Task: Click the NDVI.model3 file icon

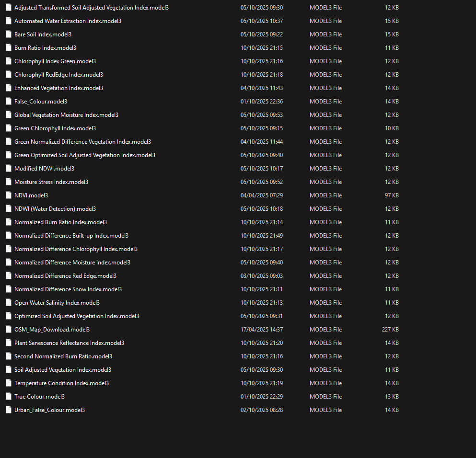Action: 8,195
